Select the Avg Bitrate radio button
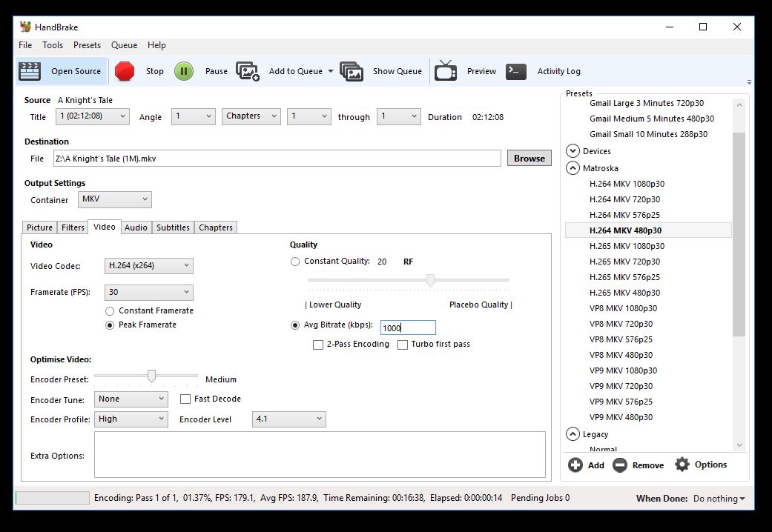 tap(295, 325)
